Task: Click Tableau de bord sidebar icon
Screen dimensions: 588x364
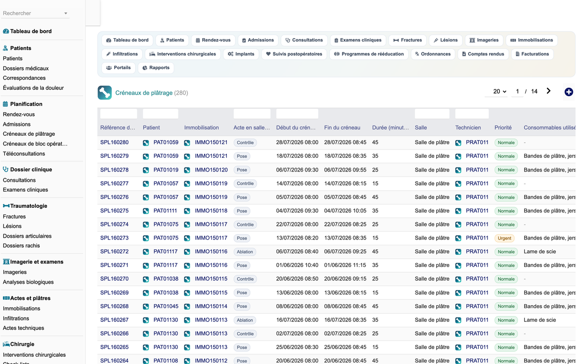Action: point(6,31)
